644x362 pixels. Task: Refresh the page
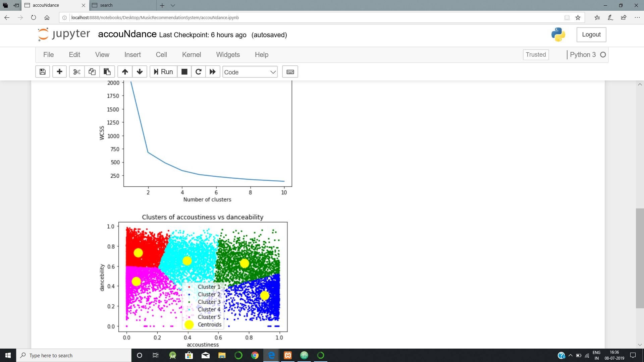click(34, 17)
